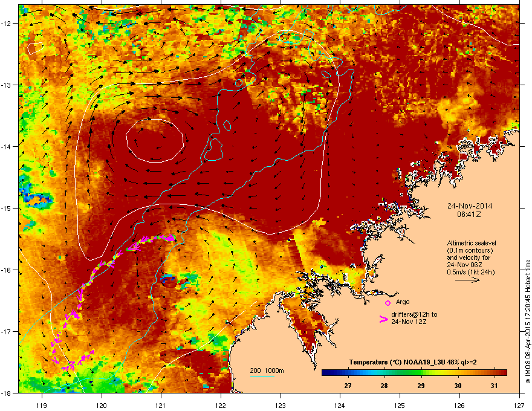Click the longitude axis label 121
Screen dimensions: 532x411
pyautogui.click(x=161, y=405)
